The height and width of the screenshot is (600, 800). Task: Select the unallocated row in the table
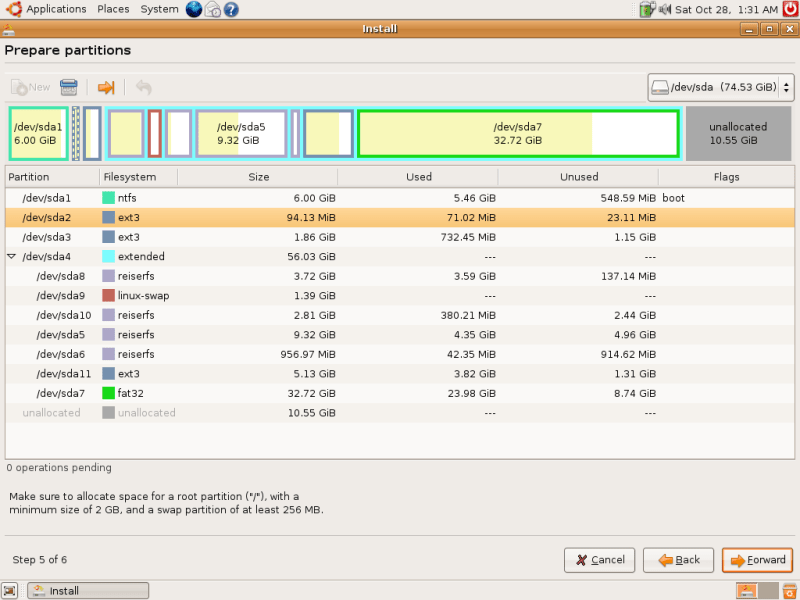[x=400, y=412]
